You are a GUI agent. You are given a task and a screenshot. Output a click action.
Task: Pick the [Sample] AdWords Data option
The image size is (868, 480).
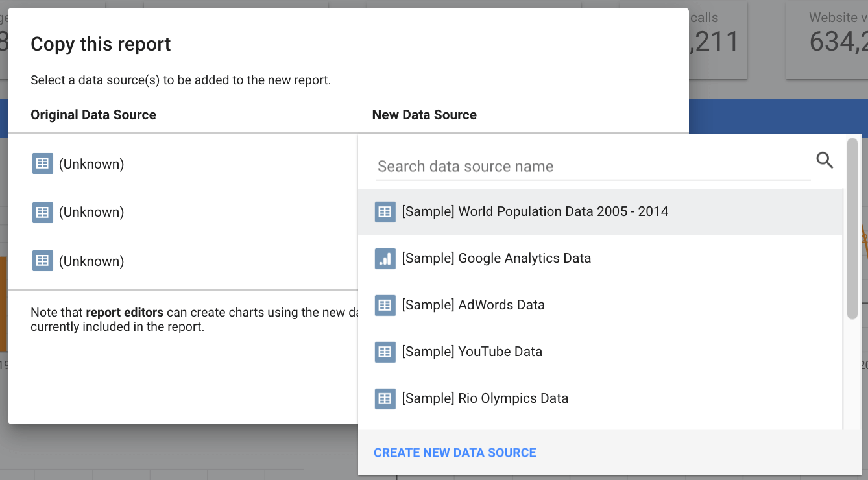[x=473, y=305]
